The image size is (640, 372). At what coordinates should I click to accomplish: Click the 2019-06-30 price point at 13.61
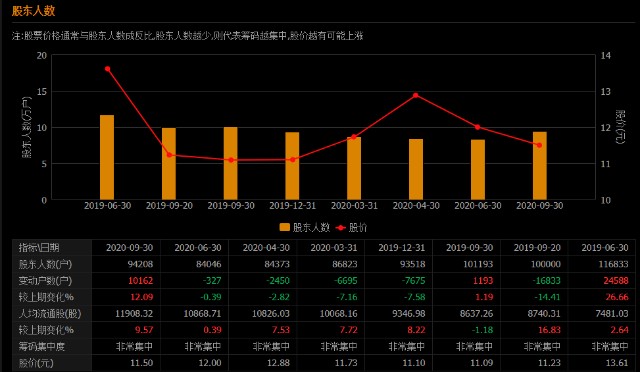[107, 69]
